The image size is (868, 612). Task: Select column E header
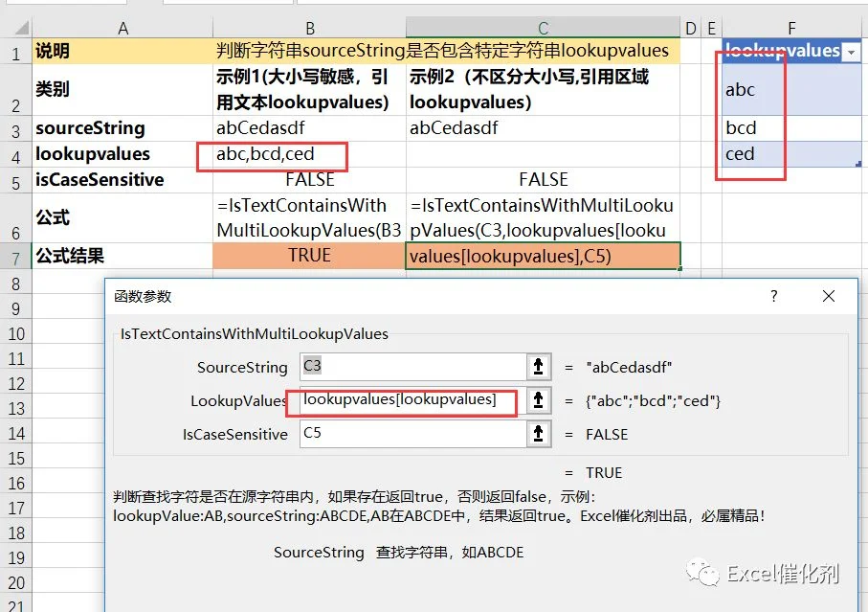pyautogui.click(x=711, y=28)
